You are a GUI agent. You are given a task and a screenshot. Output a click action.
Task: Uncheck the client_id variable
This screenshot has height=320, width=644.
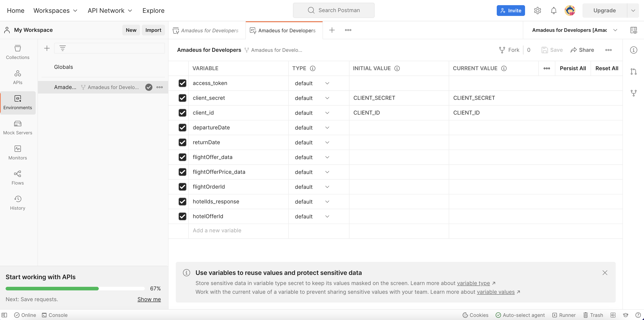[182, 113]
